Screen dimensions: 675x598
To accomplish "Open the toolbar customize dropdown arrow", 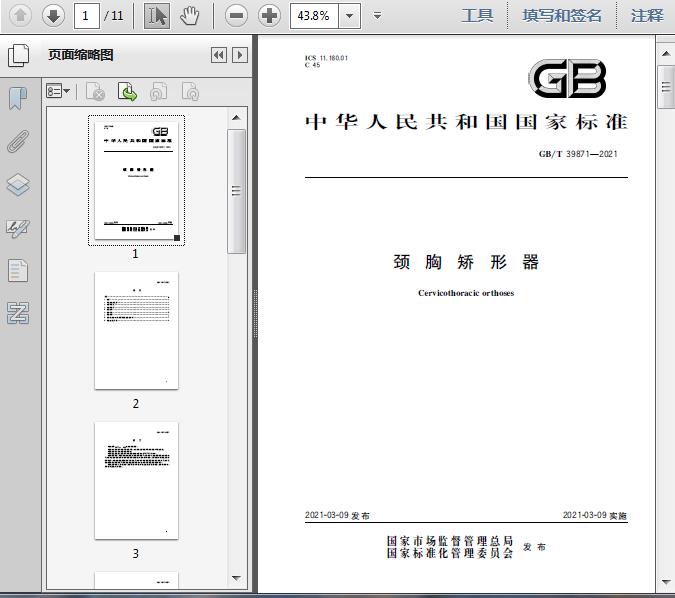I will click(378, 16).
